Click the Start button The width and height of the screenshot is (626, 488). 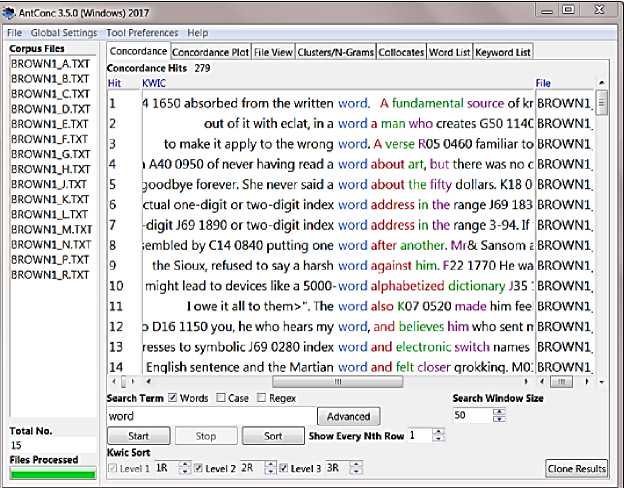139,436
